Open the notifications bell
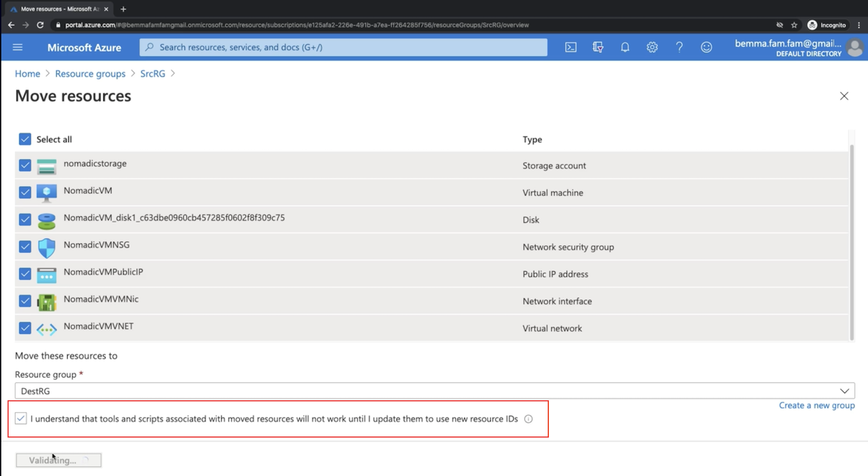Image resolution: width=868 pixels, height=476 pixels. (x=625, y=47)
